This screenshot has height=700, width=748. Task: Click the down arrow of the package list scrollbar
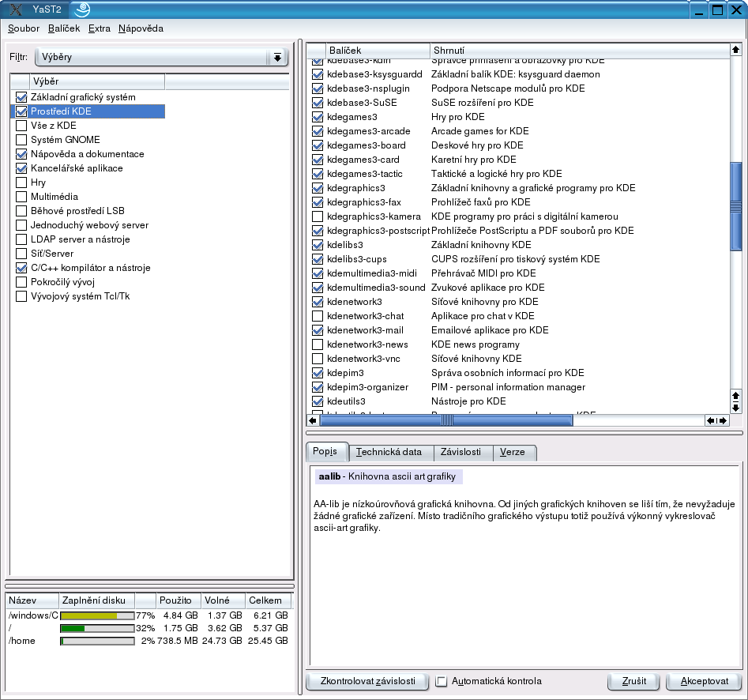(x=735, y=408)
